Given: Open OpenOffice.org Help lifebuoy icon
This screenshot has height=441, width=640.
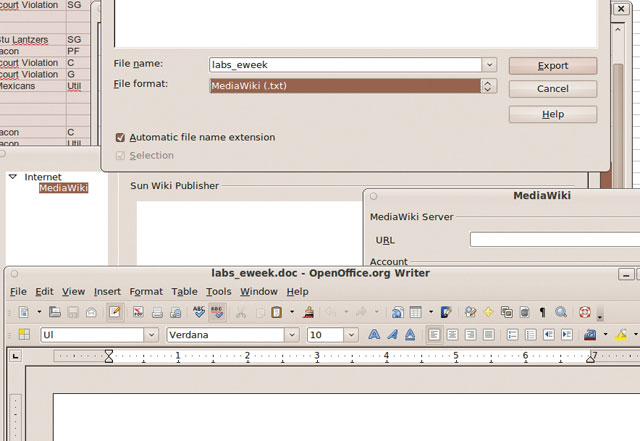Looking at the screenshot, I should 584,312.
